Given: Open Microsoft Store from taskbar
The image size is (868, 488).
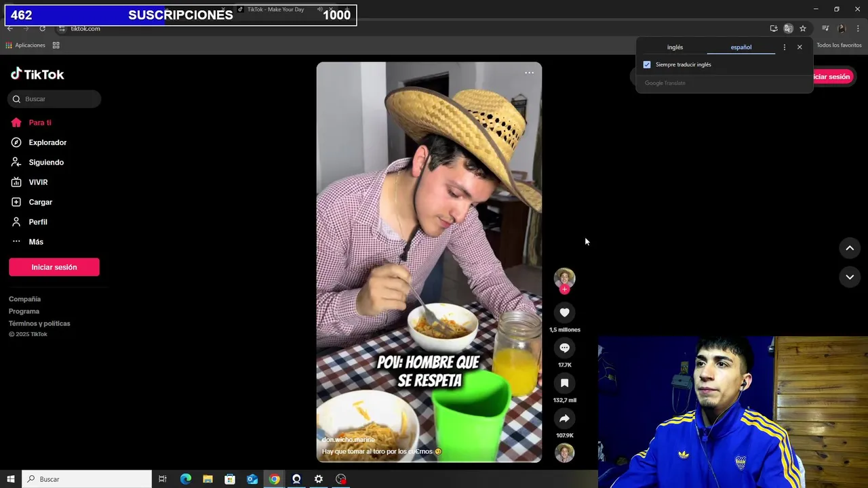Looking at the screenshot, I should click(230, 479).
